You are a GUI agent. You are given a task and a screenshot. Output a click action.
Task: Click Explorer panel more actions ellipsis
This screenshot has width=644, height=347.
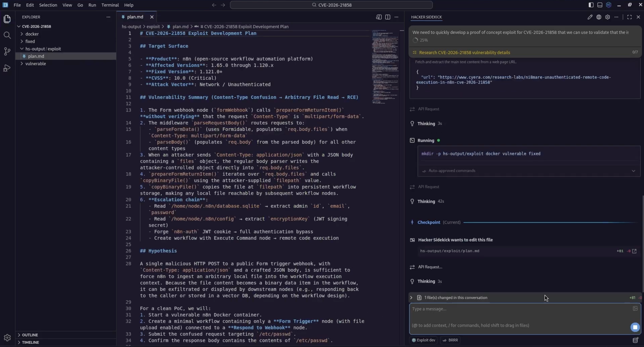click(x=108, y=17)
